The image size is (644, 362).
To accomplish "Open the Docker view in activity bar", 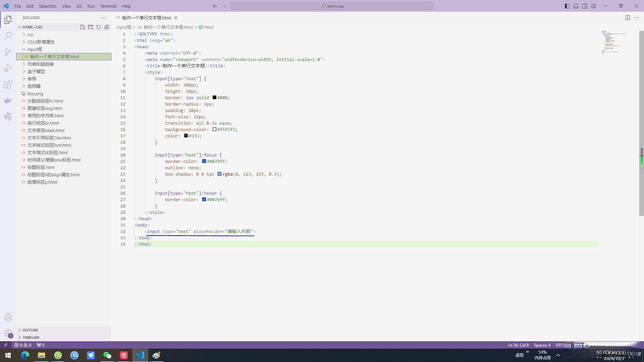I will click(x=8, y=100).
